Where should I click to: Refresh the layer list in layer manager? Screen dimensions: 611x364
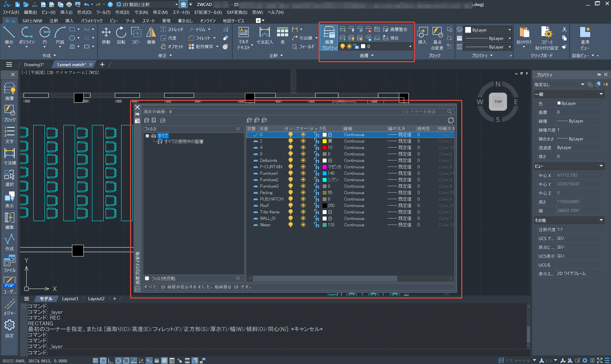coord(451,120)
